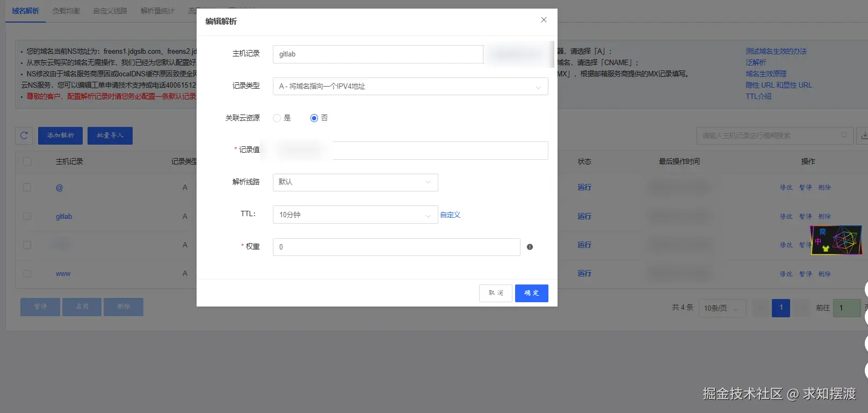Toggle the select-all checkbox in table header
The image size is (868, 413).
coord(27,161)
